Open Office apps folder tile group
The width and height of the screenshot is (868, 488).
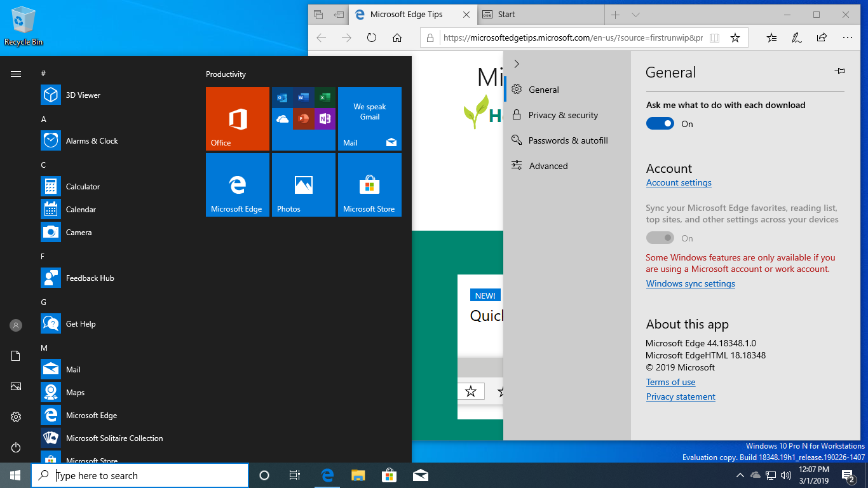pos(304,119)
